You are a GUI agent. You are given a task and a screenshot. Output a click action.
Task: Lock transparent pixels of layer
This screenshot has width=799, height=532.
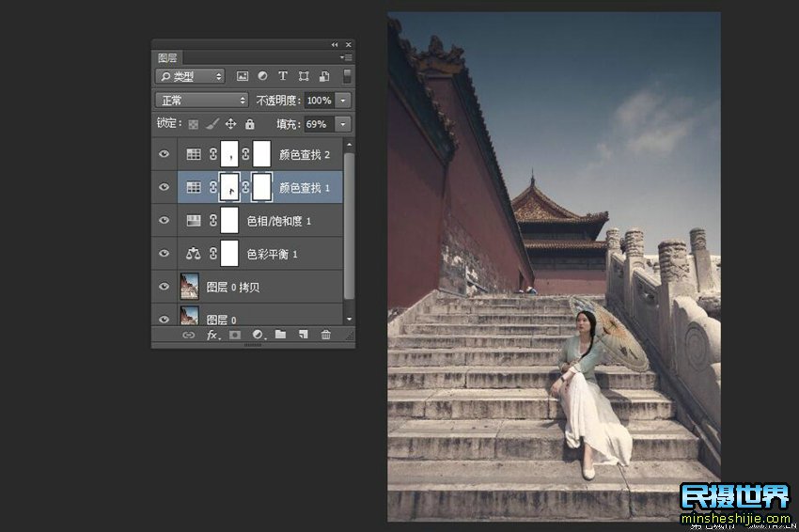(x=193, y=124)
